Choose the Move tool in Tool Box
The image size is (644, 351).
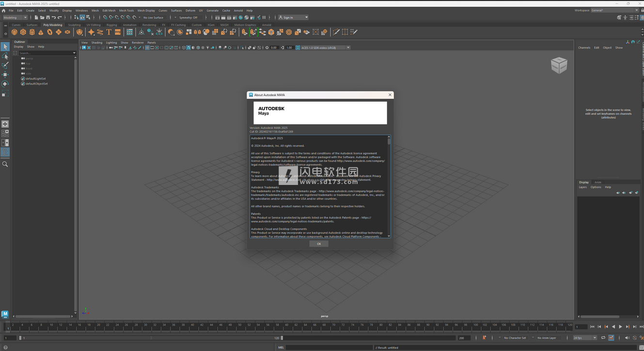[5, 75]
